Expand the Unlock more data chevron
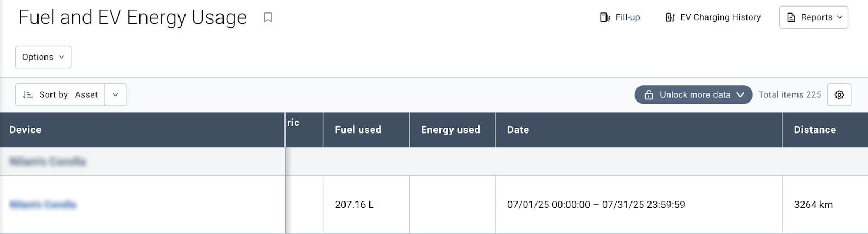The height and width of the screenshot is (234, 868). [740, 94]
